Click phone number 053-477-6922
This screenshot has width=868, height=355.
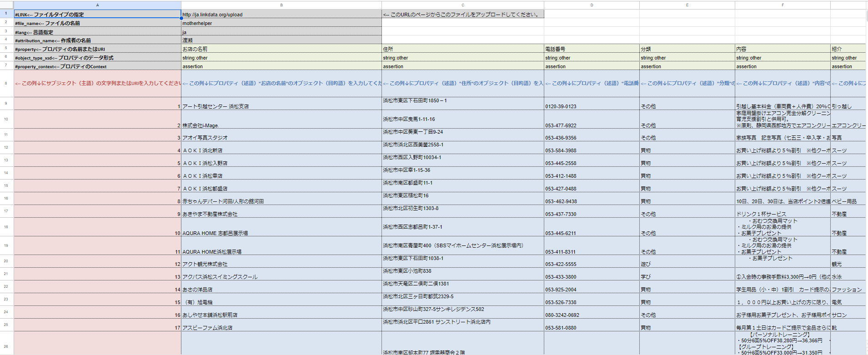[592, 119]
